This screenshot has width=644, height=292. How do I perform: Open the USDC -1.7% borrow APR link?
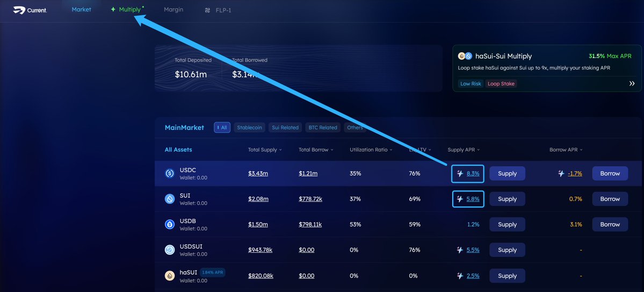(x=575, y=174)
